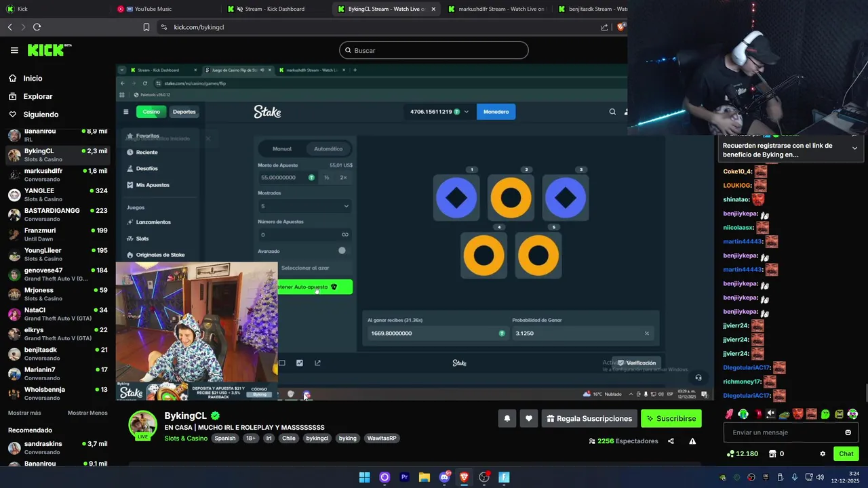Image resolution: width=868 pixels, height=488 pixels.
Task: Click the browser back arrow
Action: (10, 27)
